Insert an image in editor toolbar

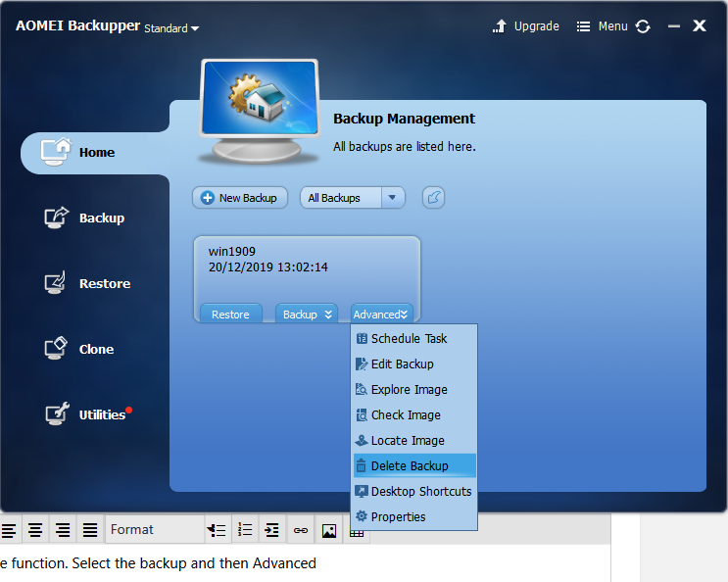(328, 529)
